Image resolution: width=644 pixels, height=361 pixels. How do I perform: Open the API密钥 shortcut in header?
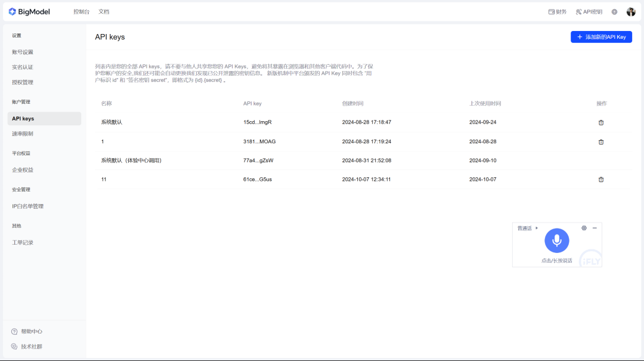[x=589, y=12]
